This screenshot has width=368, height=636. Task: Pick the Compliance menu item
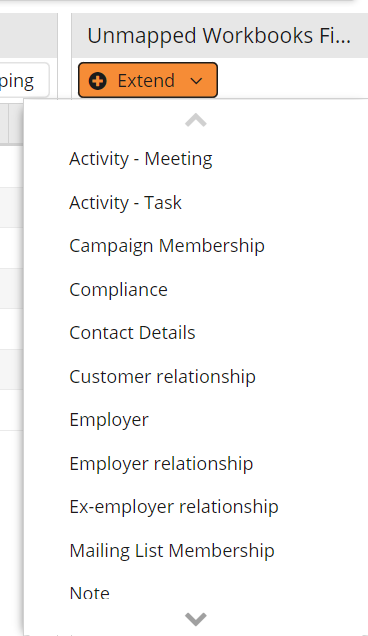(x=118, y=290)
